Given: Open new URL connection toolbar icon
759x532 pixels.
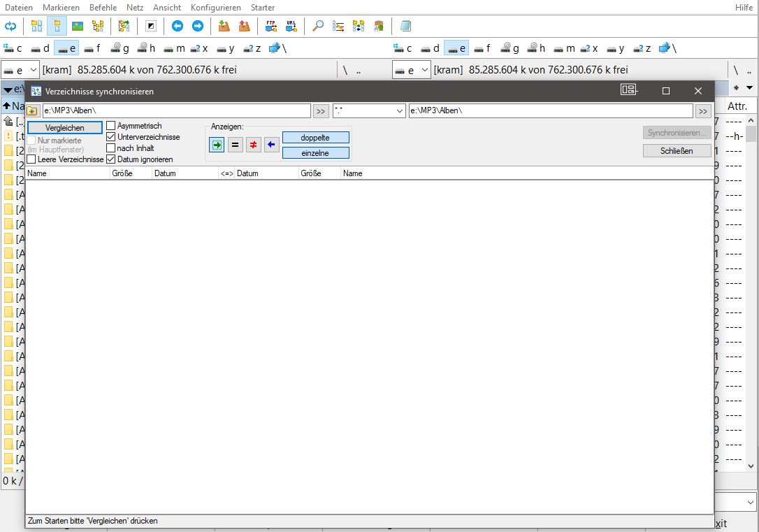Looking at the screenshot, I should pos(291,26).
